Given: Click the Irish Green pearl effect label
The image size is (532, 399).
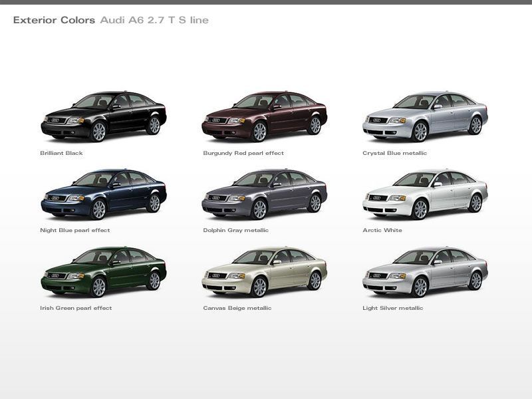Looking at the screenshot, I should tap(76, 308).
